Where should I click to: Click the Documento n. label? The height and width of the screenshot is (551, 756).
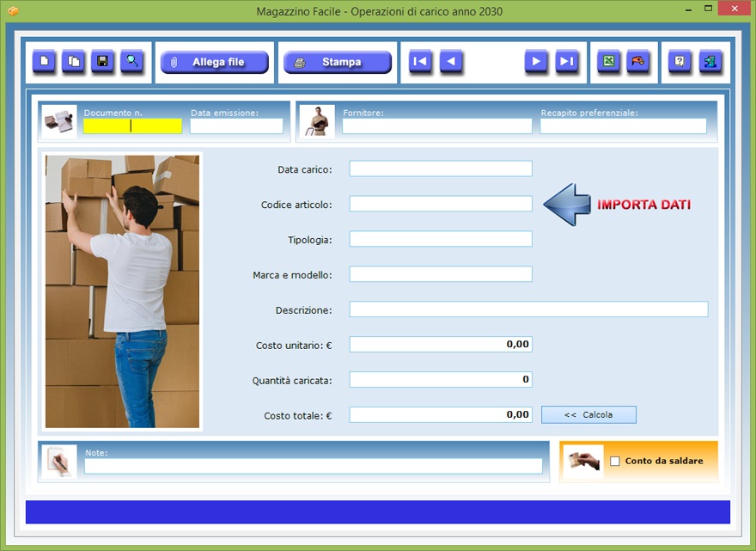click(113, 113)
